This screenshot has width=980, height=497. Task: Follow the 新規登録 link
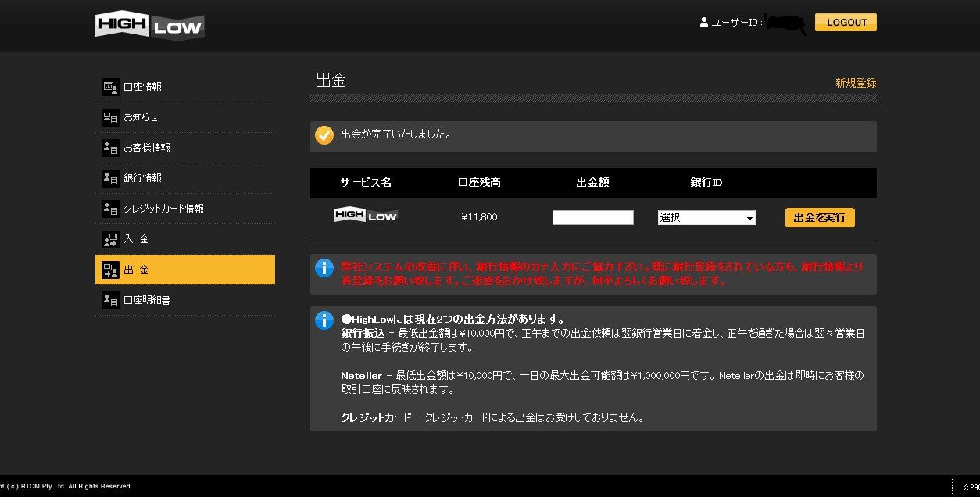[x=856, y=83]
